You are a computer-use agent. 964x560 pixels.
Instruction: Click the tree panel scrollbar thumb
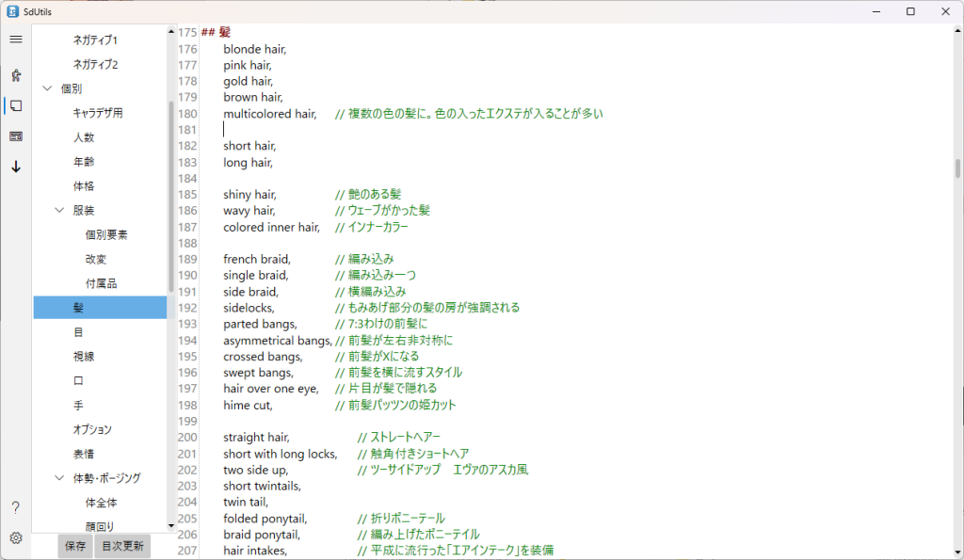point(171,197)
